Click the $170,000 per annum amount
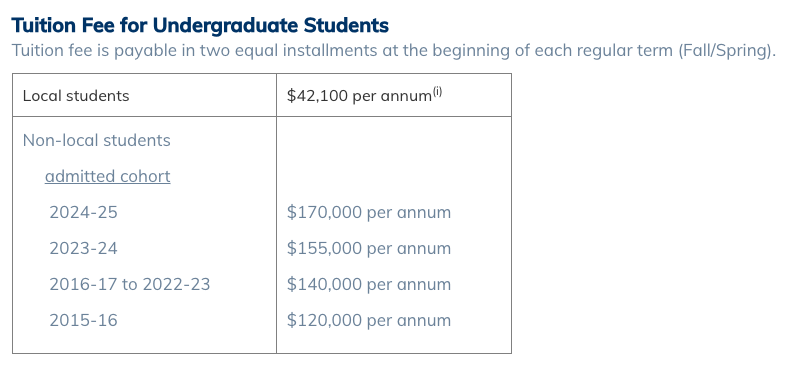 [x=369, y=213]
